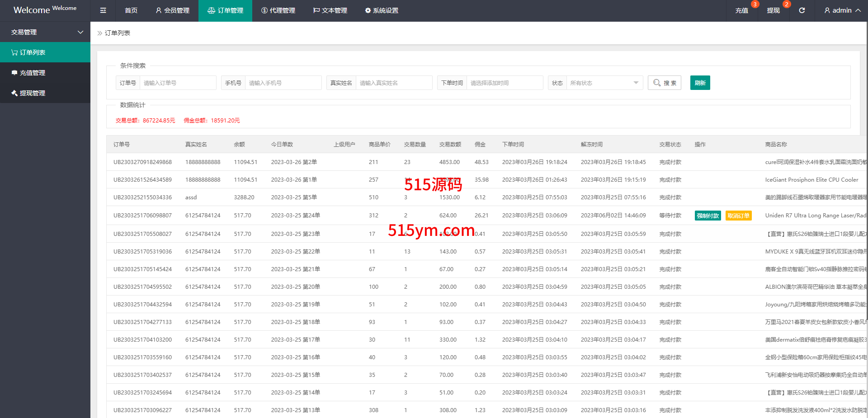The height and width of the screenshot is (418, 868).
Task: Open 充值管理 in the sidebar
Action: tap(45, 73)
